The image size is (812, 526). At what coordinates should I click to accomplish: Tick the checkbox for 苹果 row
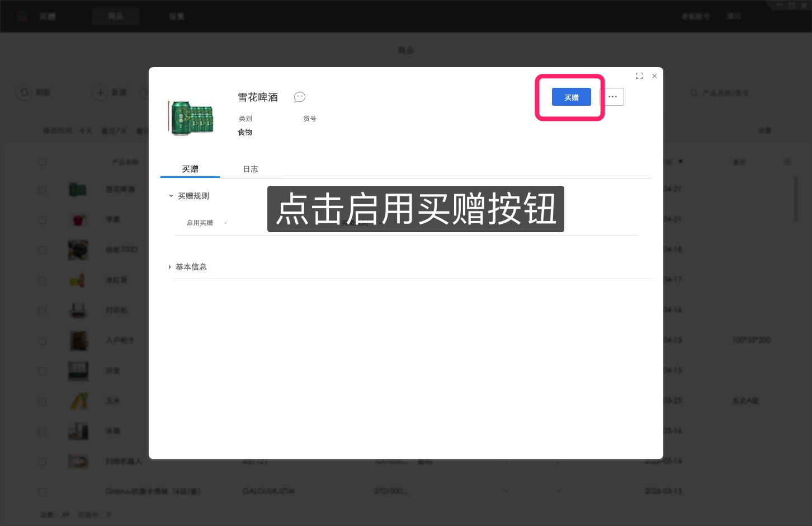click(42, 220)
